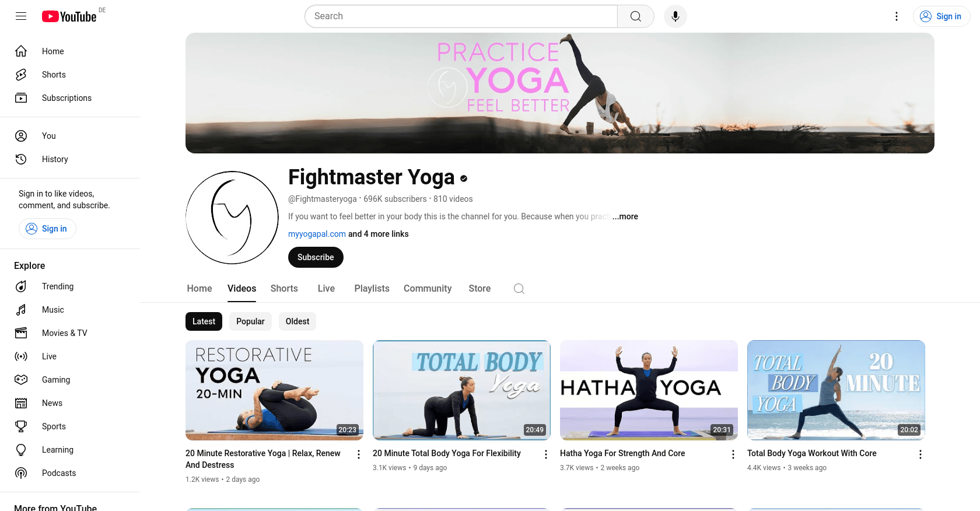The image size is (980, 511).
Task: Switch to the Community tab
Action: click(428, 289)
